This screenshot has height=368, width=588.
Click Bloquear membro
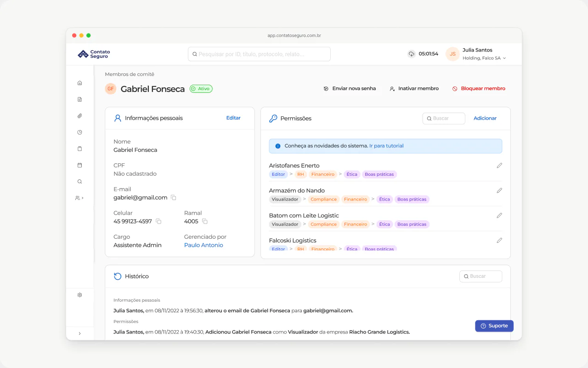point(479,88)
